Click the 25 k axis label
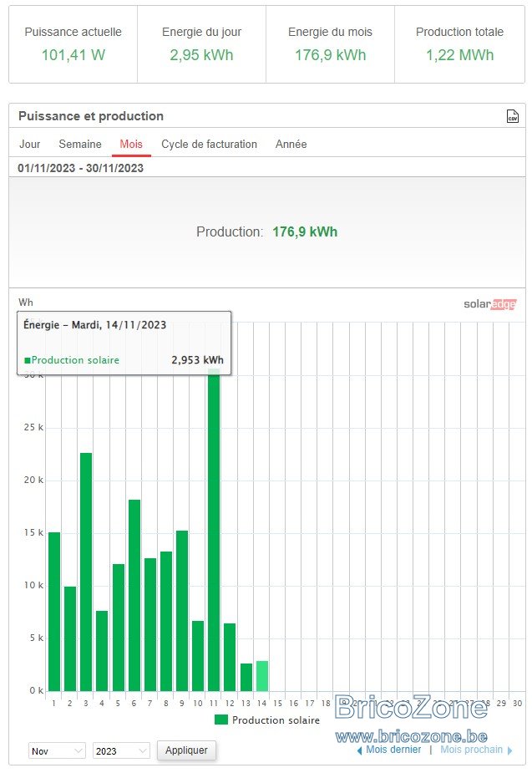Viewport: 532px width, 773px height. coord(33,427)
